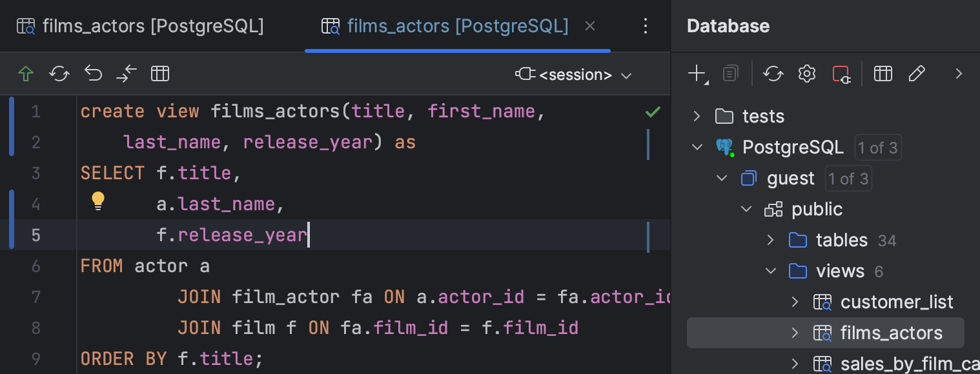
Task: Select the customer_list view in the tree
Action: coord(897,302)
